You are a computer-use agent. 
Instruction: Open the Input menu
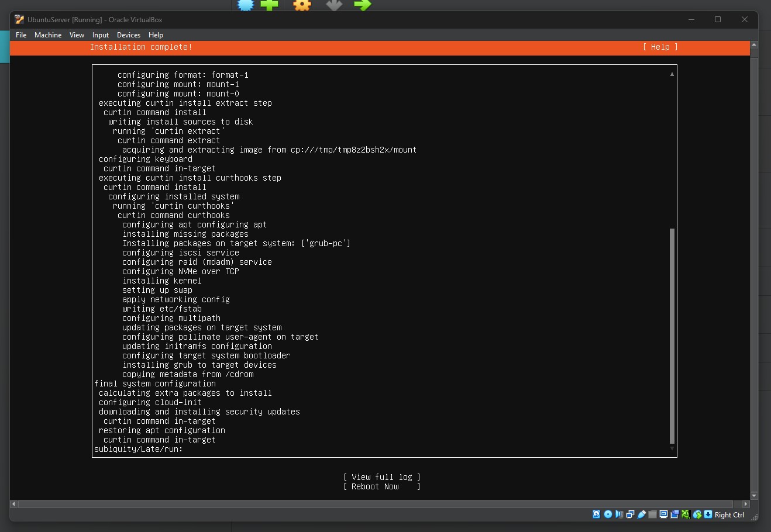coord(101,35)
